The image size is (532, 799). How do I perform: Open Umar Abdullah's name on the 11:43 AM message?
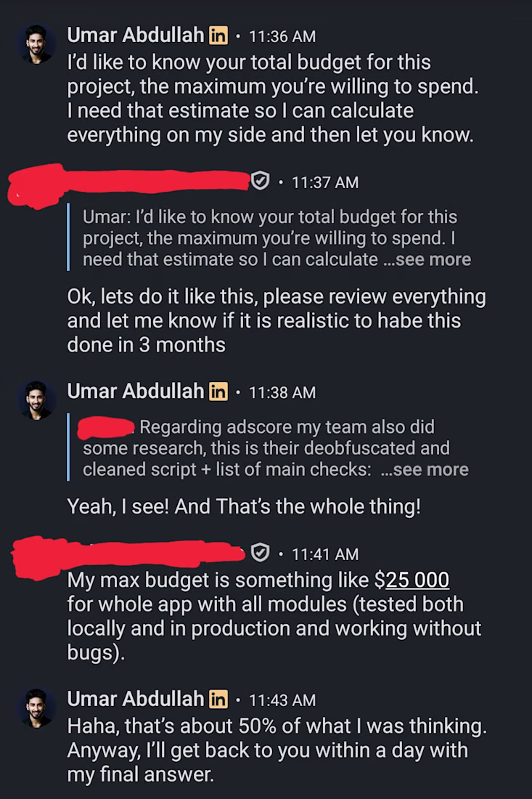(135, 699)
